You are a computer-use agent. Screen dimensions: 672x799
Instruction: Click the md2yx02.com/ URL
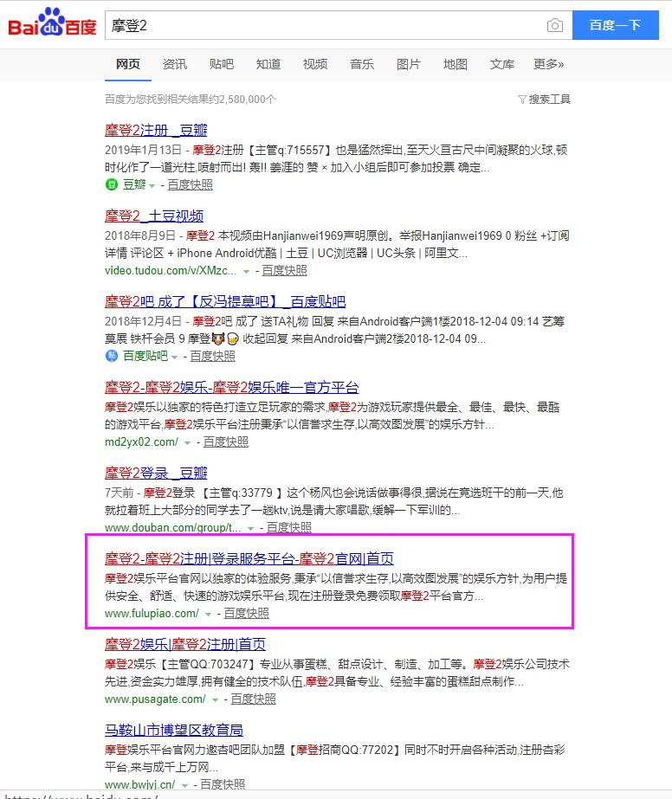coord(142,441)
